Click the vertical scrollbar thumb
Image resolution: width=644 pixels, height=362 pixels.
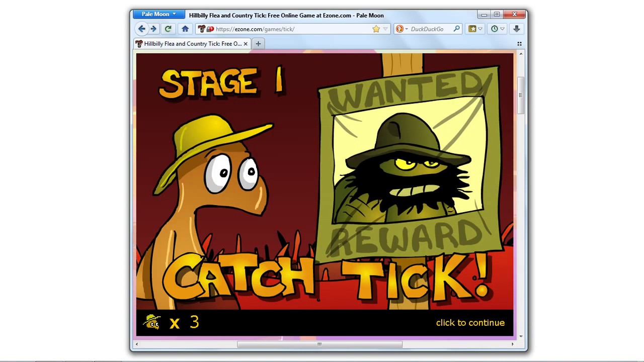click(x=521, y=96)
